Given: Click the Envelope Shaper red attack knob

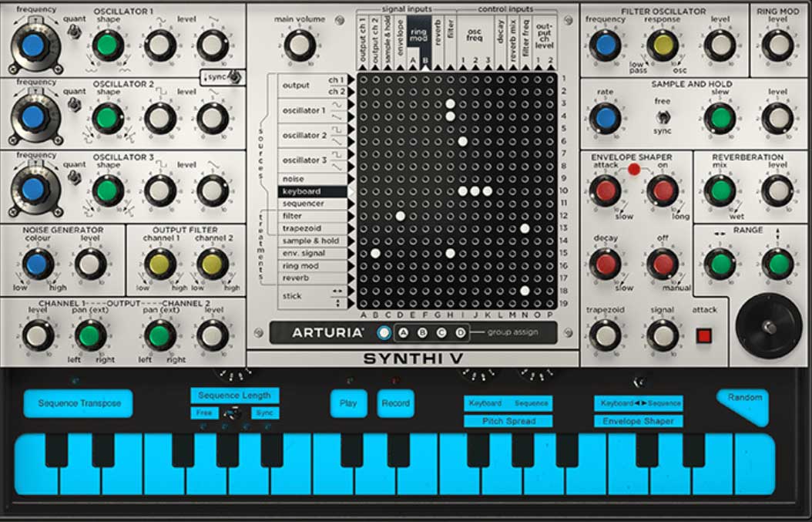Looking at the screenshot, I should pos(605,190).
